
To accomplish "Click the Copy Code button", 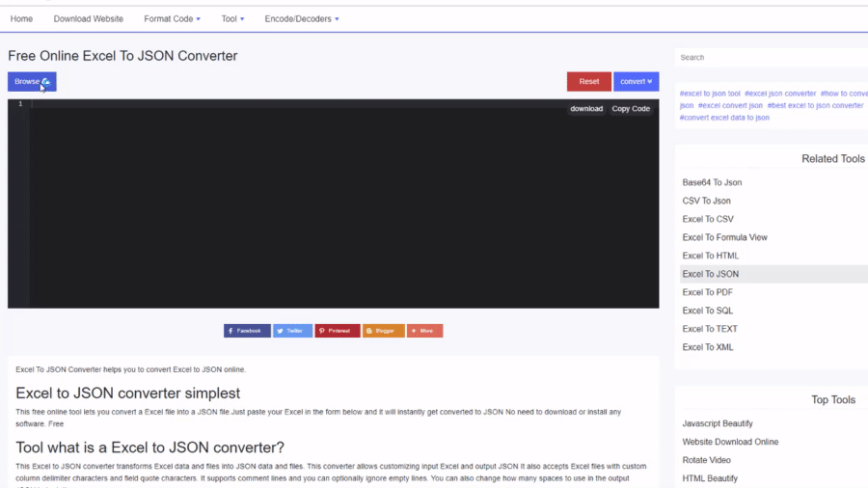I will (x=631, y=109).
